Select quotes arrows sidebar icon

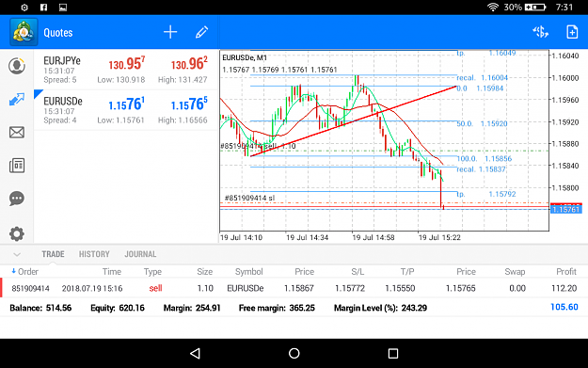coord(17,99)
